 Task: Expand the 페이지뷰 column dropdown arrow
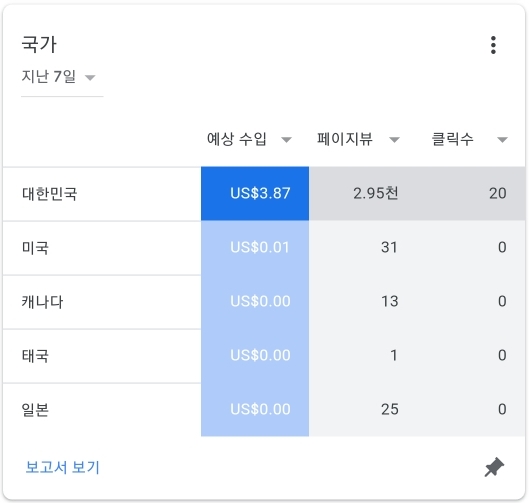coord(394,140)
